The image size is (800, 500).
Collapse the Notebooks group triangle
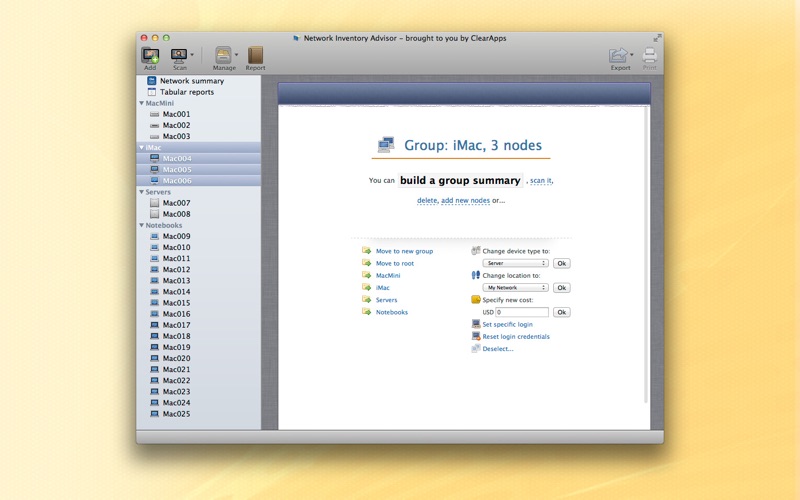click(141, 225)
